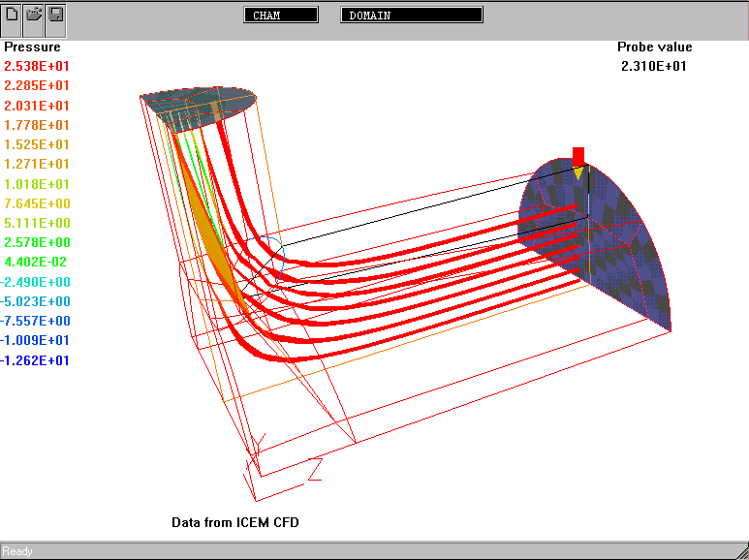Click the Z axis indicator near origin
The image size is (749, 560).
tap(314, 471)
